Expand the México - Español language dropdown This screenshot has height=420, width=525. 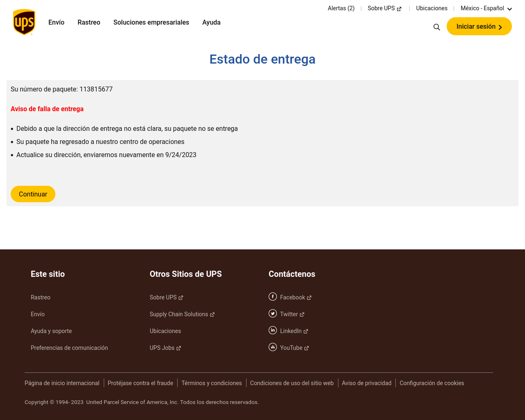(x=486, y=8)
